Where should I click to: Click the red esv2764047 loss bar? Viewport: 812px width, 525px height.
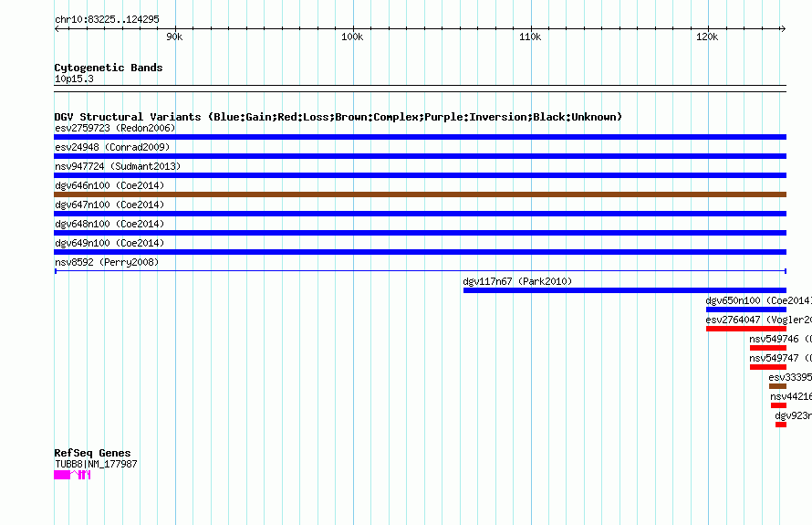[746, 329]
